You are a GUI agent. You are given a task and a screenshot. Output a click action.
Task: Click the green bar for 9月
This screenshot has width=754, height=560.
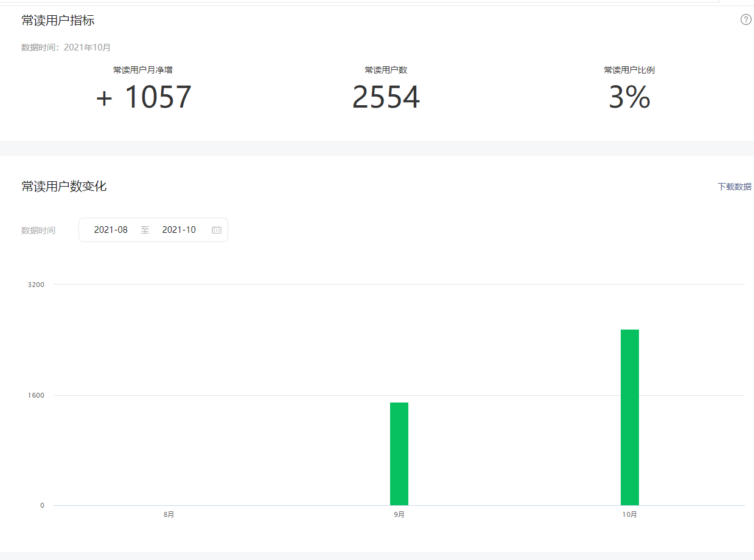point(399,454)
